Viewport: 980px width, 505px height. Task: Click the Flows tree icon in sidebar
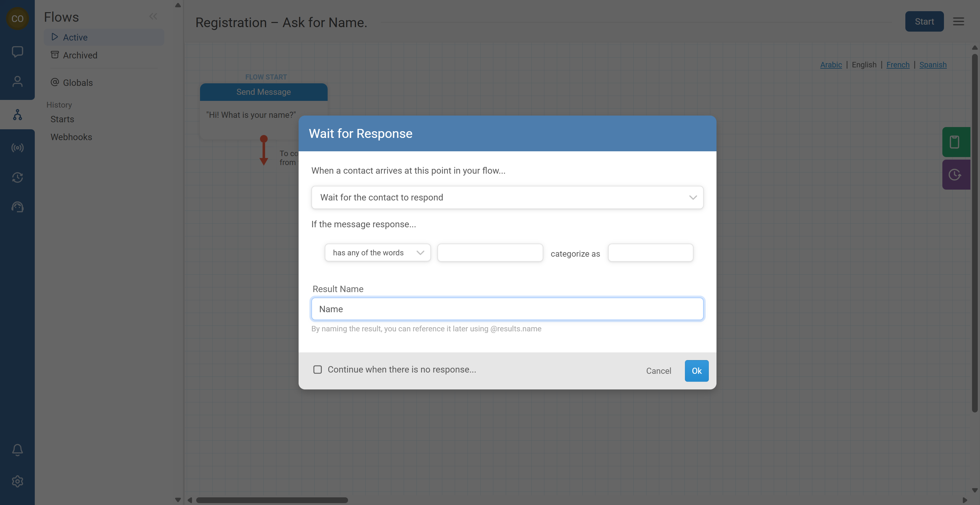pyautogui.click(x=17, y=115)
